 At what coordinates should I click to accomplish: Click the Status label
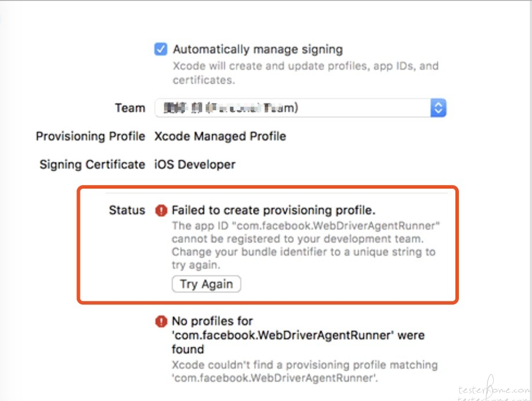tap(127, 210)
